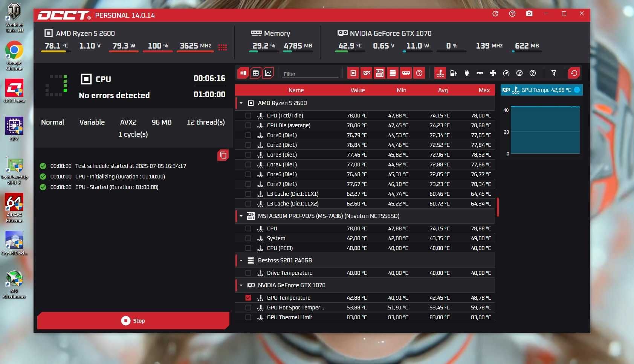
Task: Toggle other sensor types question-mark filter
Action: pyautogui.click(x=533, y=73)
